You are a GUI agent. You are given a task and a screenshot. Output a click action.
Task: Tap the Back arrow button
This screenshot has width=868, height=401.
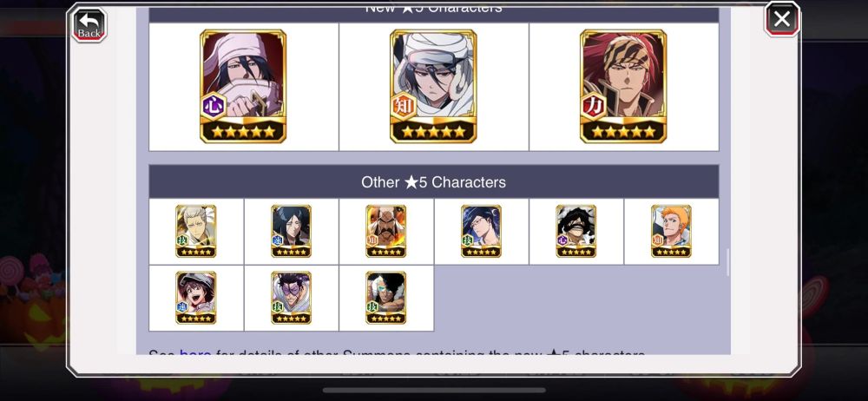pyautogui.click(x=89, y=24)
